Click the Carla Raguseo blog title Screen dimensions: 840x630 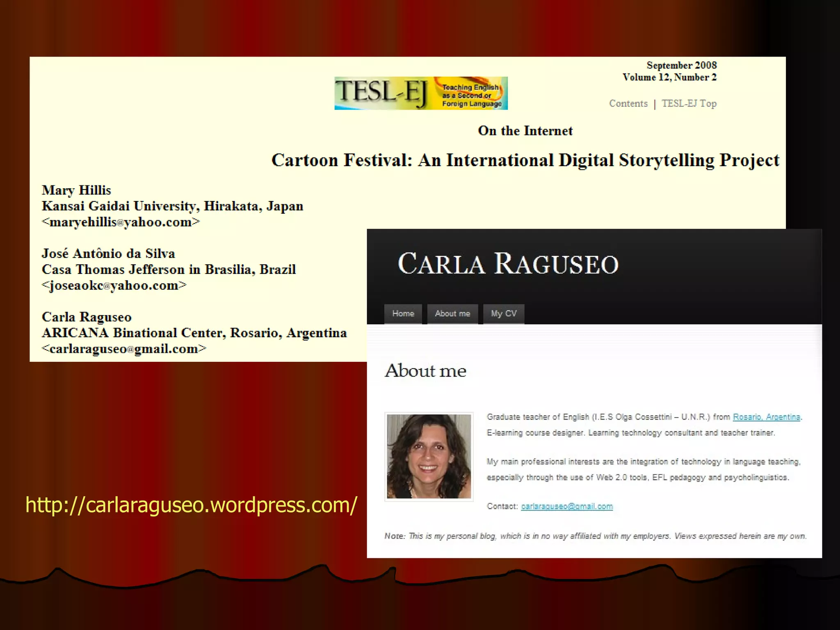[508, 264]
